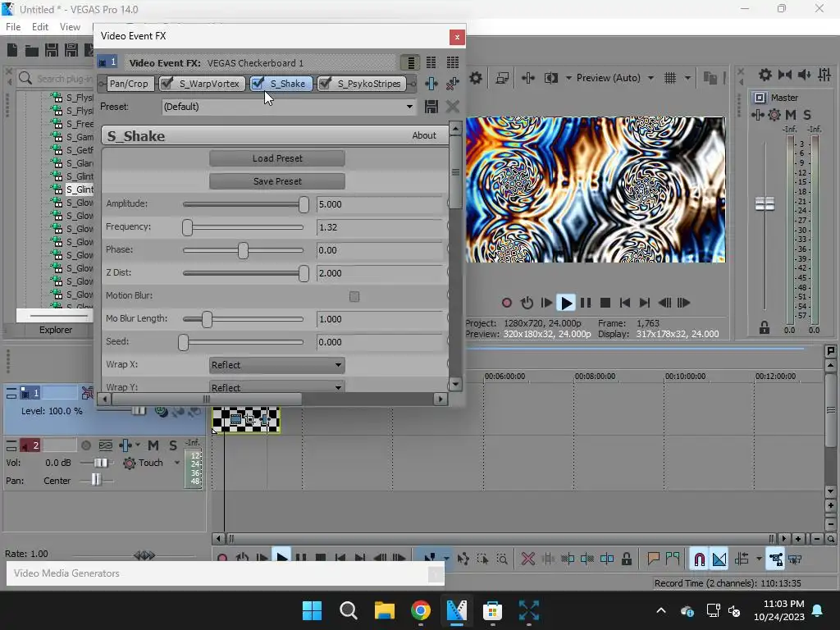
Task: Open Master bus audio properties gear
Action: click(x=765, y=75)
